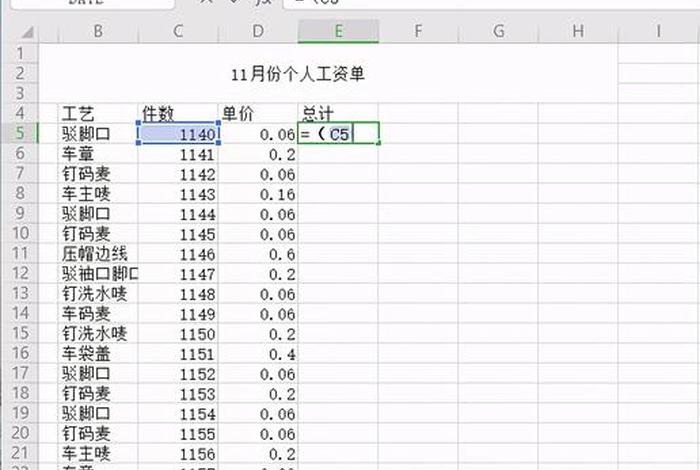Click cell with value 1156
Viewport: 700px width, 470px height.
pyautogui.click(x=178, y=453)
